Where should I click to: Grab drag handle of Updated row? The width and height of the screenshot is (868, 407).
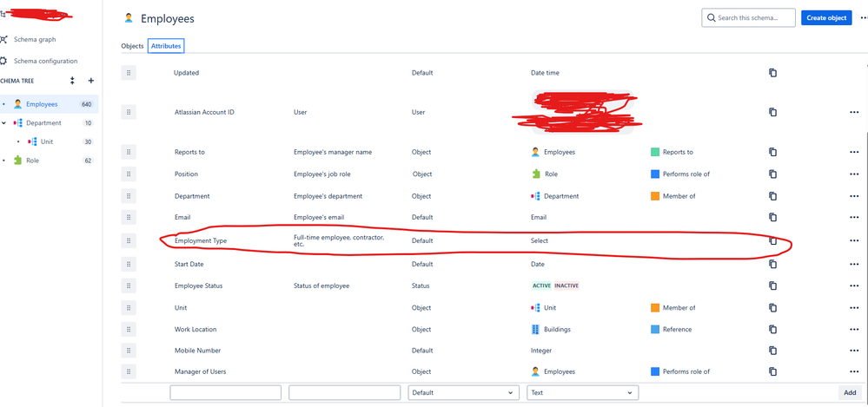[x=129, y=73]
